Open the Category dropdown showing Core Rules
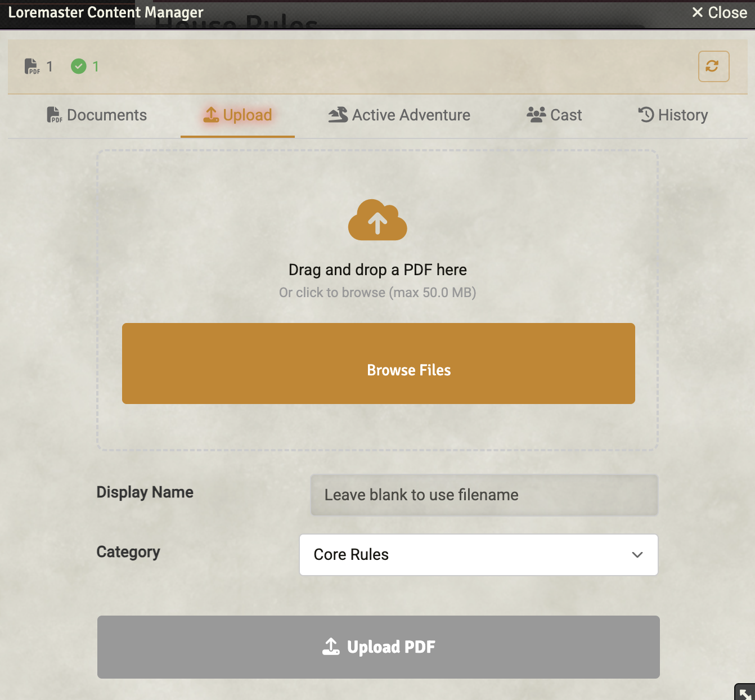755x700 pixels. (478, 555)
